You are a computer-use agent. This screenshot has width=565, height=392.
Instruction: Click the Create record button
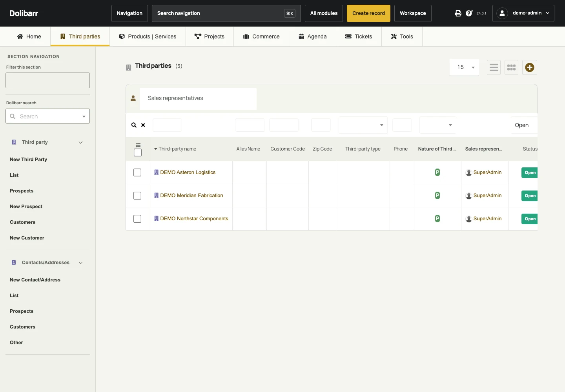coord(368,13)
